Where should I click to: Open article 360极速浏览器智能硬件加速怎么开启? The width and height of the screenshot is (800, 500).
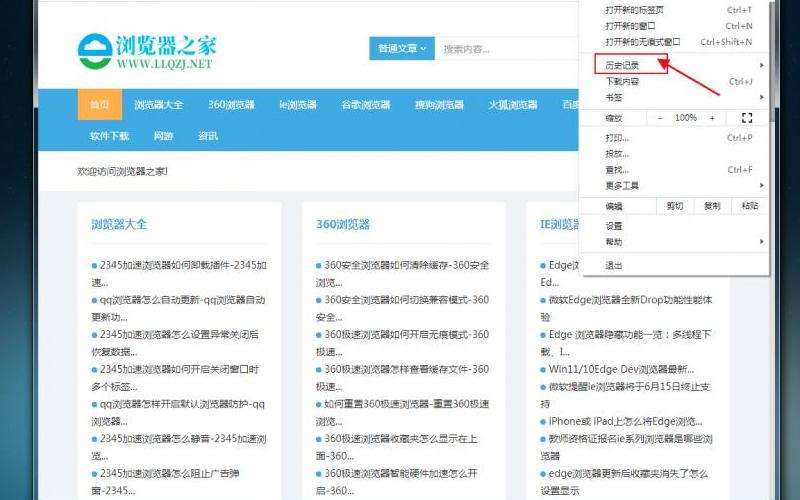397,482
